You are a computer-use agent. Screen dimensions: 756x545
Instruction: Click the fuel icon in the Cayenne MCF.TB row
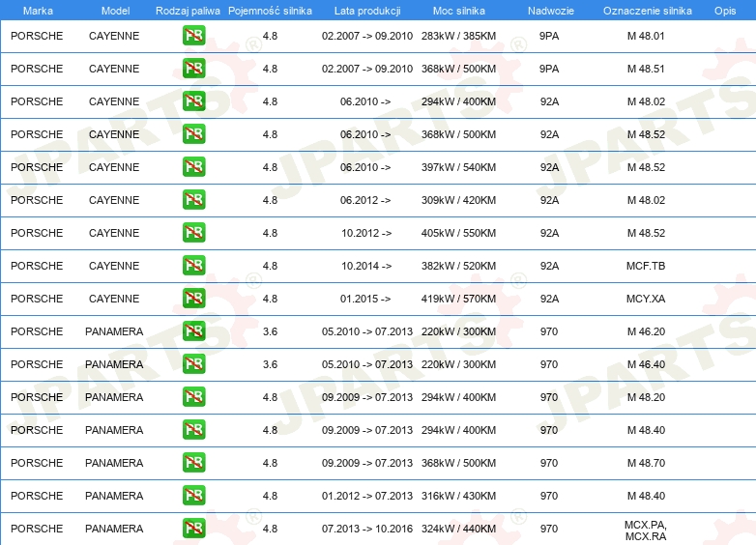click(x=193, y=266)
